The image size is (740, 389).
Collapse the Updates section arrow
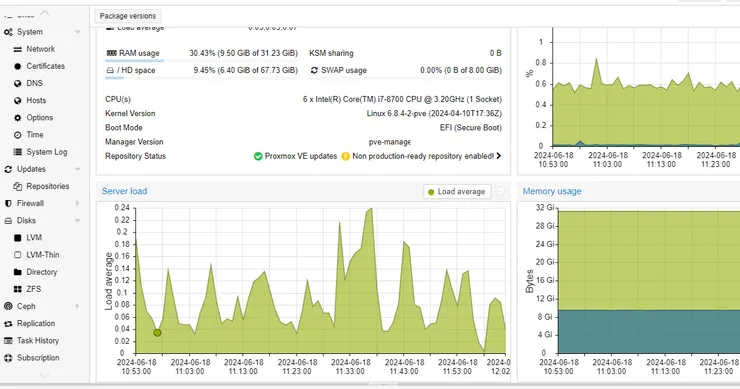pyautogui.click(x=77, y=169)
